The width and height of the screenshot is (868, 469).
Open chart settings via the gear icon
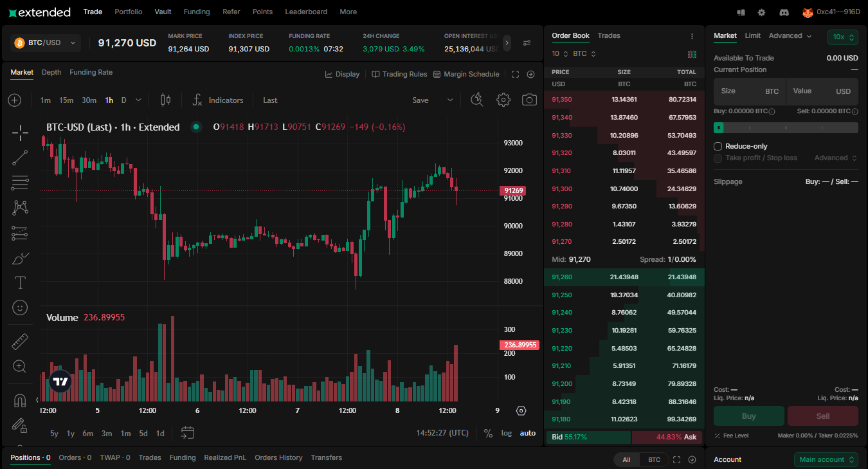click(x=503, y=100)
